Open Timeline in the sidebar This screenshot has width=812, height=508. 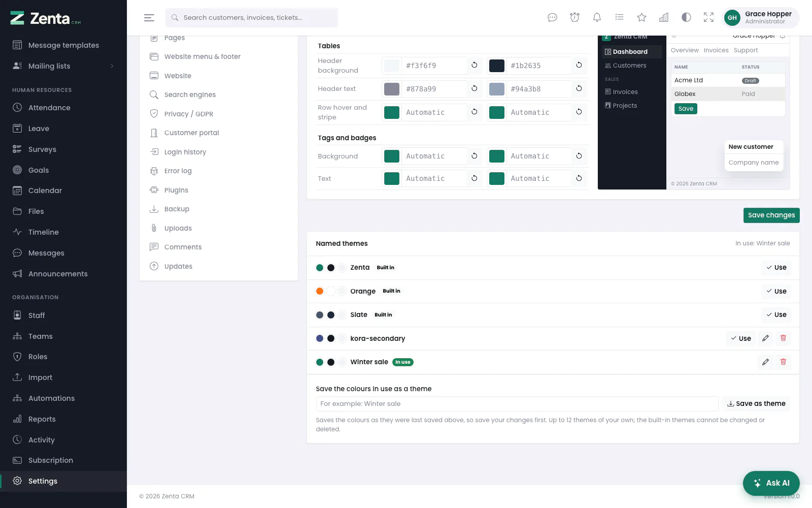pyautogui.click(x=63, y=232)
